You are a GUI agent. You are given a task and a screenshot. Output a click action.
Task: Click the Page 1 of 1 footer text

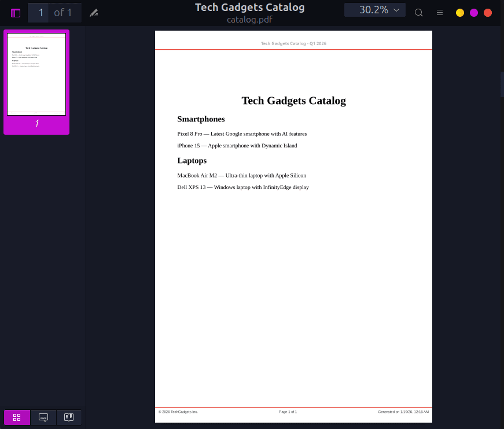[288, 412]
